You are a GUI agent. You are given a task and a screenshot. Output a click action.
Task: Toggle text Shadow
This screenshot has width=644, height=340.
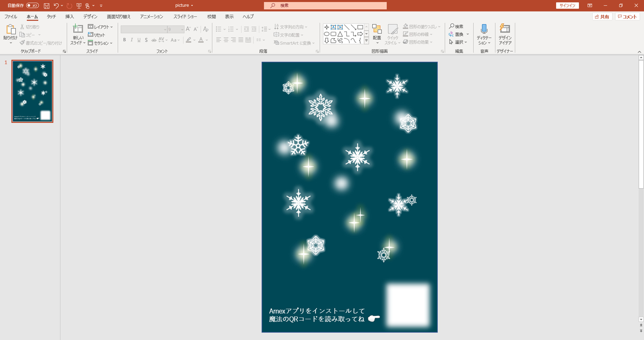(146, 40)
